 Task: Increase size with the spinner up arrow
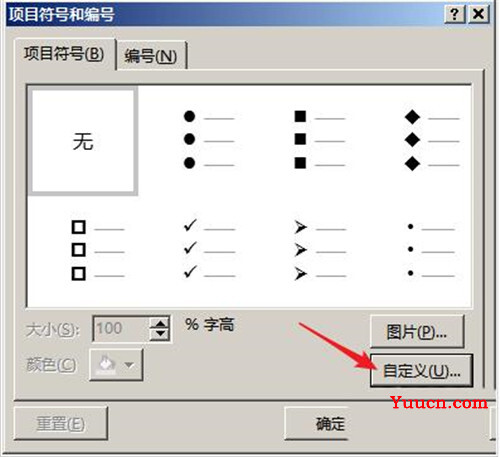[x=160, y=323]
